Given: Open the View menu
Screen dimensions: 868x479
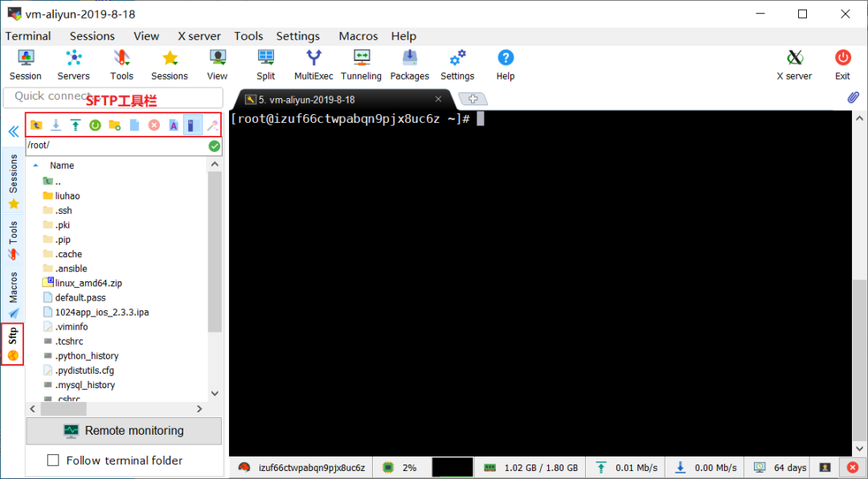Looking at the screenshot, I should pos(146,36).
